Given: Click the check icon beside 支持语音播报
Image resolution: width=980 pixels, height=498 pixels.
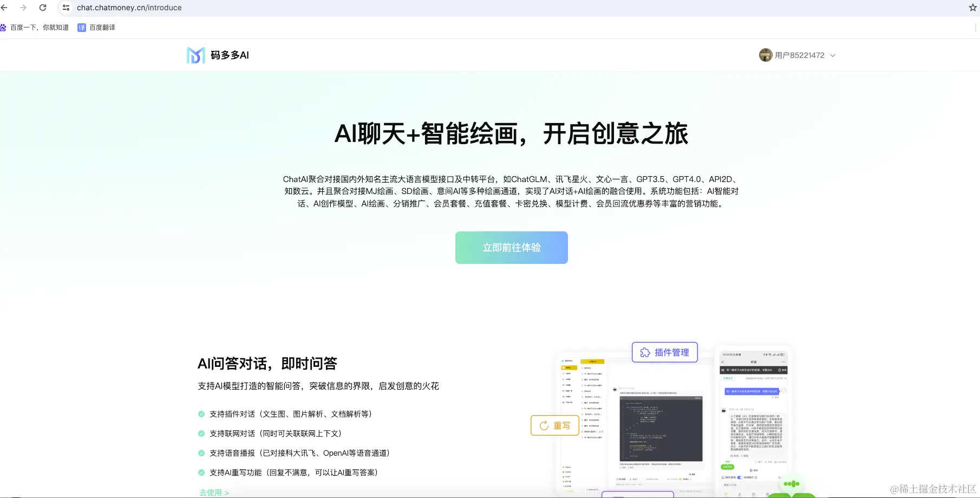Looking at the screenshot, I should [201, 453].
